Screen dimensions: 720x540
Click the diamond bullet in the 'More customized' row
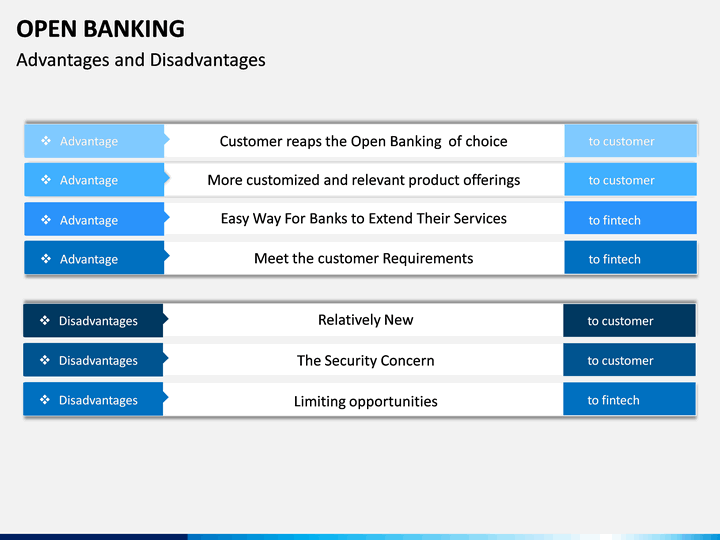[46, 180]
